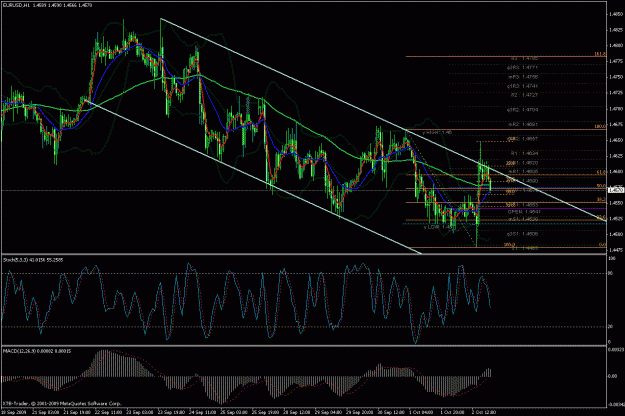Click the 1.4800 price scale value
The width and height of the screenshot is (625, 416).
[616, 45]
